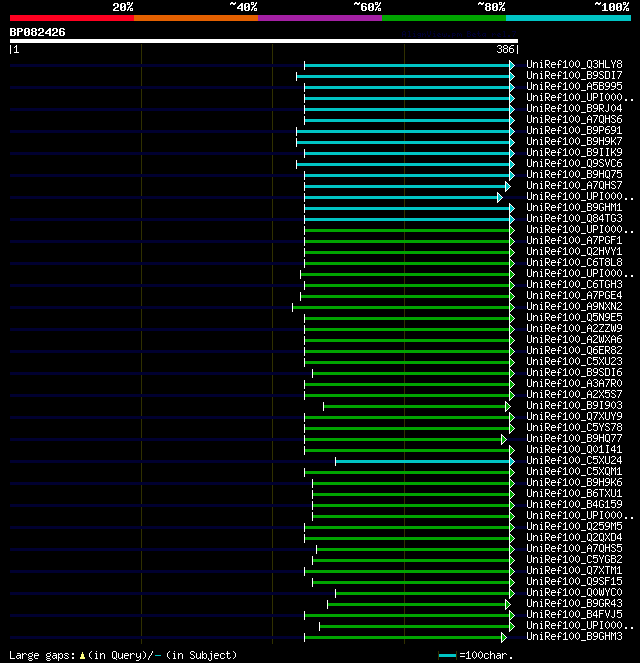The width and height of the screenshot is (640, 663).
Task: Click the arrowhead ending the B9I903 alignment bar
Action: pyautogui.click(x=508, y=406)
